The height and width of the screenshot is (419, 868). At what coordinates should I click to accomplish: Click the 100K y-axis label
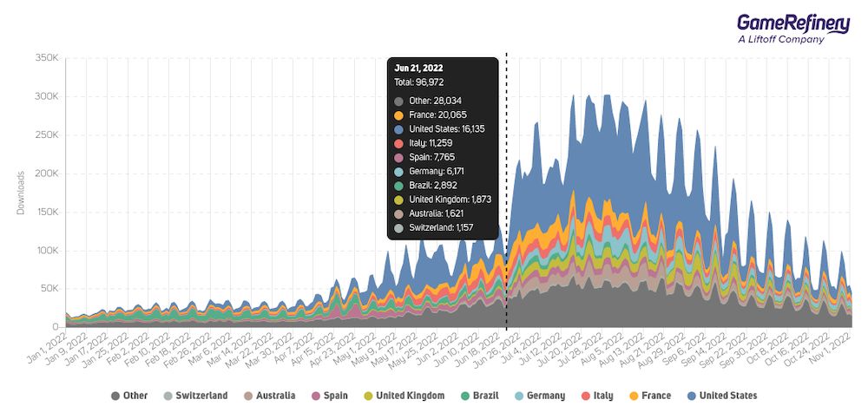[47, 250]
